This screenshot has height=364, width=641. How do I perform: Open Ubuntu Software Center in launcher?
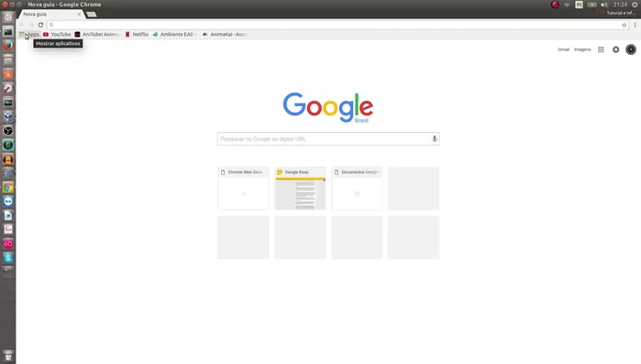(x=7, y=74)
